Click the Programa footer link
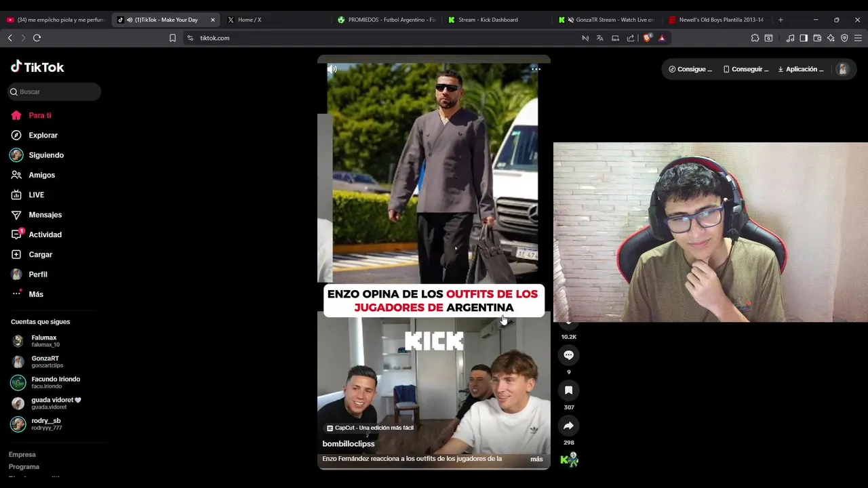868x488 pixels. [x=24, y=467]
